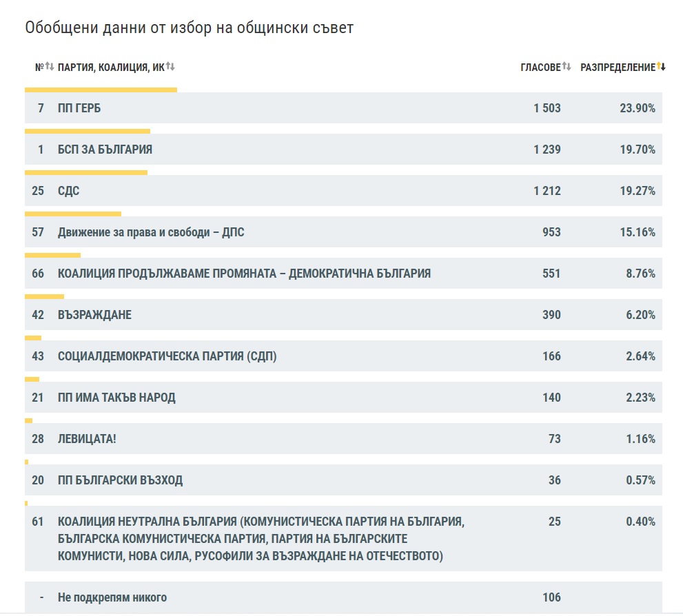Click percentage 8.76%
683x616 pixels.
(641, 274)
